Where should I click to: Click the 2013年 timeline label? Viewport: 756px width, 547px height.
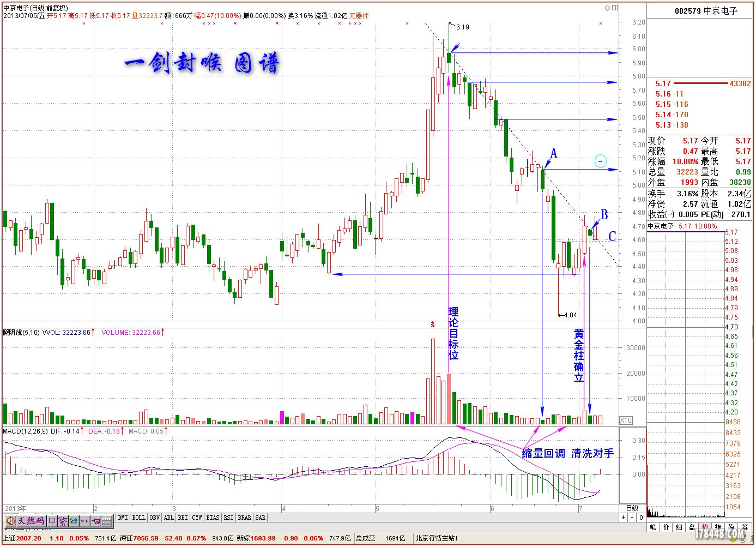tap(15, 509)
